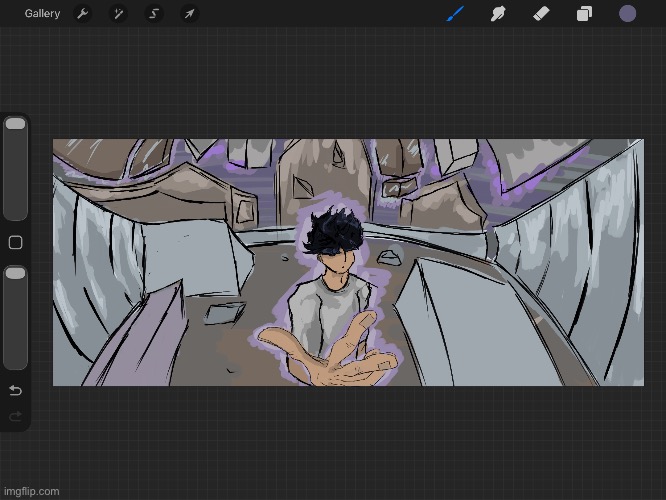Tap the square Modify button in sidebar
The width and height of the screenshot is (666, 500).
click(15, 243)
